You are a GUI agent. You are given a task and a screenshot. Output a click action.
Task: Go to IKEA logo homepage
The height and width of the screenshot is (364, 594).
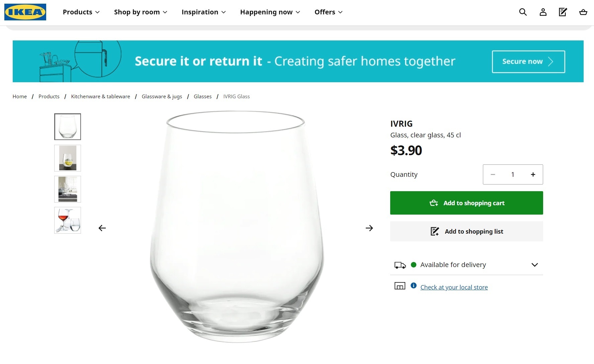[25, 12]
